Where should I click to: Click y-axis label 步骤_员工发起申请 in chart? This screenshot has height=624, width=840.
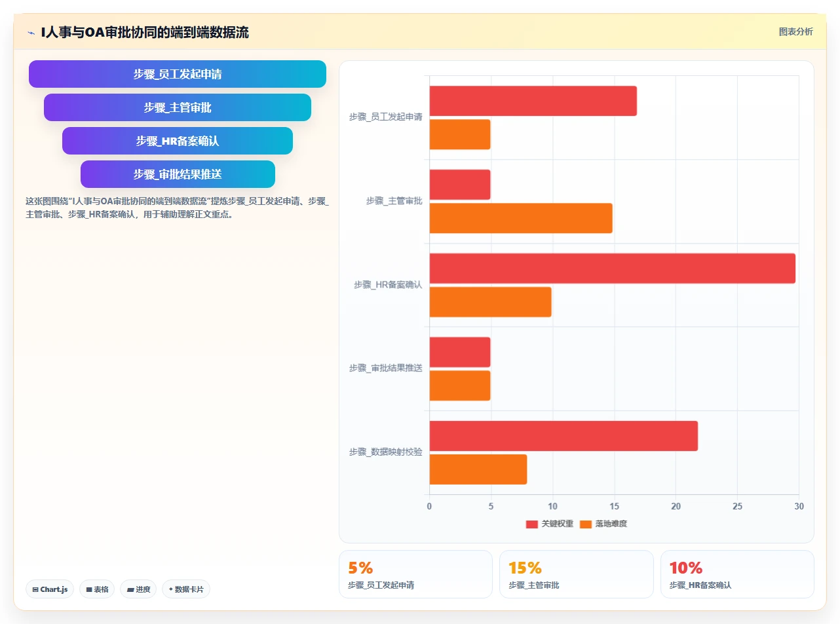pyautogui.click(x=385, y=117)
